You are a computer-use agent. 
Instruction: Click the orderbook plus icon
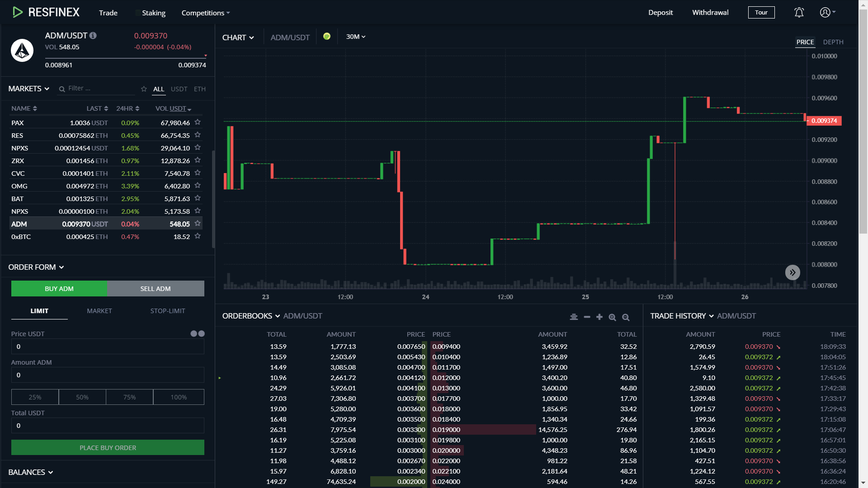[599, 317]
